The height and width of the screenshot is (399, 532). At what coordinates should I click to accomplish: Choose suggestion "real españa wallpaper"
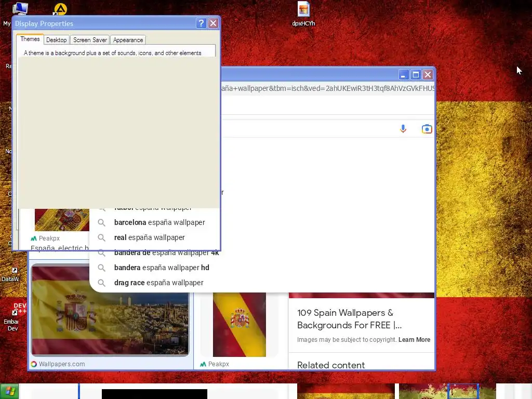[149, 237]
